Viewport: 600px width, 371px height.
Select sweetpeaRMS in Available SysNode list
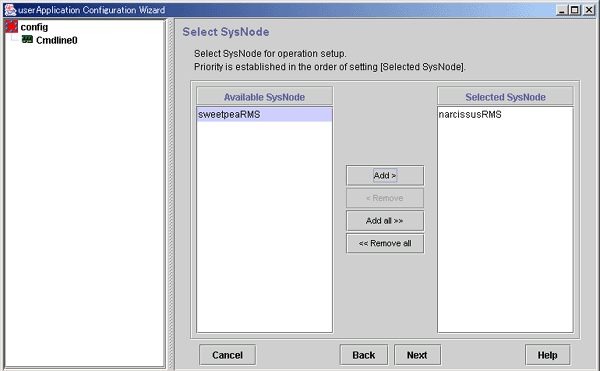[264, 114]
